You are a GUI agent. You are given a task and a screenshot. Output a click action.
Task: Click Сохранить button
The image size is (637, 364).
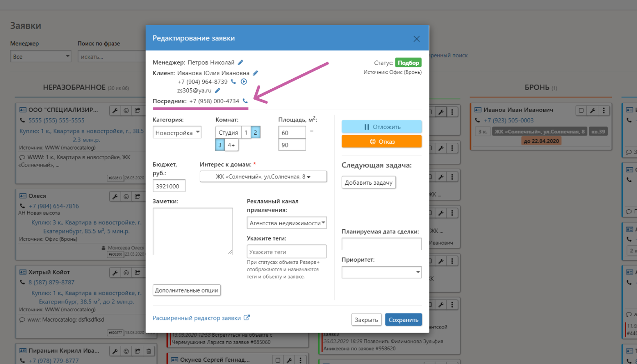click(404, 319)
